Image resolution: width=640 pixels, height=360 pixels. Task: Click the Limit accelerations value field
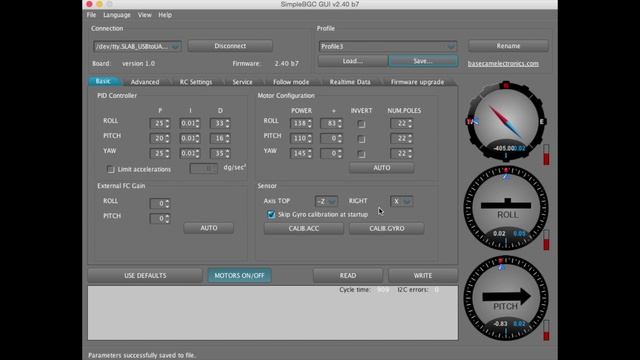(204, 168)
